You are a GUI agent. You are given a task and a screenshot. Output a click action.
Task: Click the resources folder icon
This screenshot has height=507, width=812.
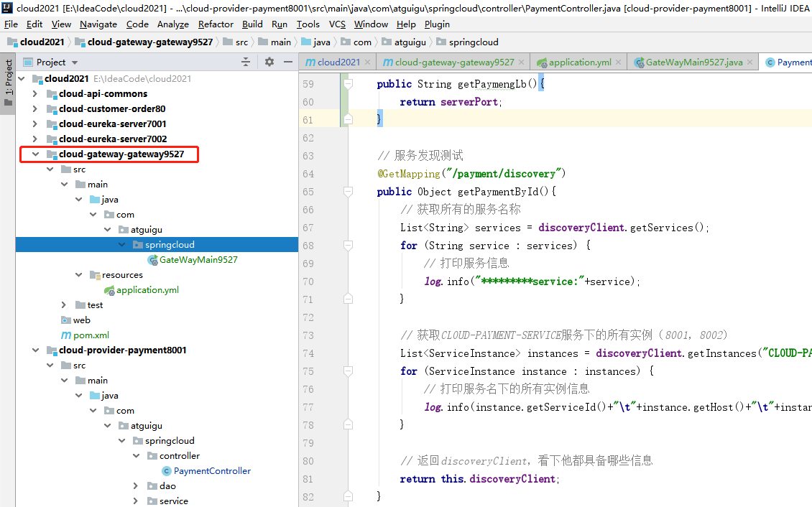(95, 275)
